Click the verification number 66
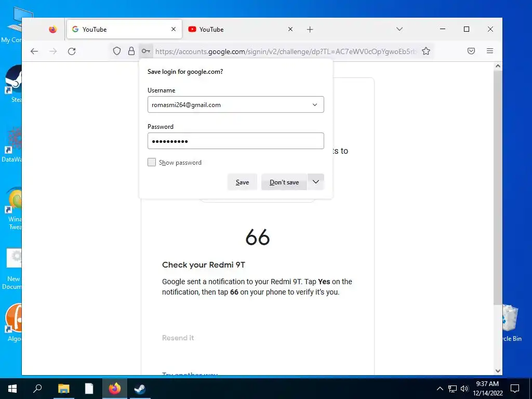532x399 pixels. (258, 237)
